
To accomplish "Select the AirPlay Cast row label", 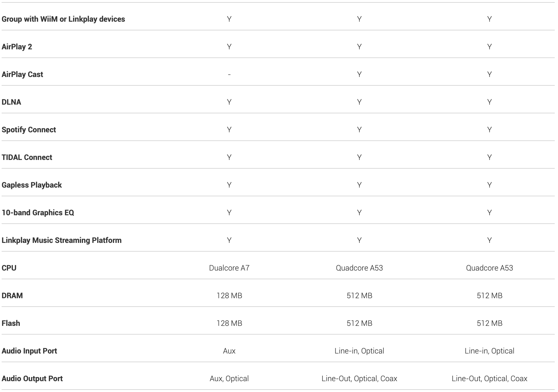I will pyautogui.click(x=22, y=74).
